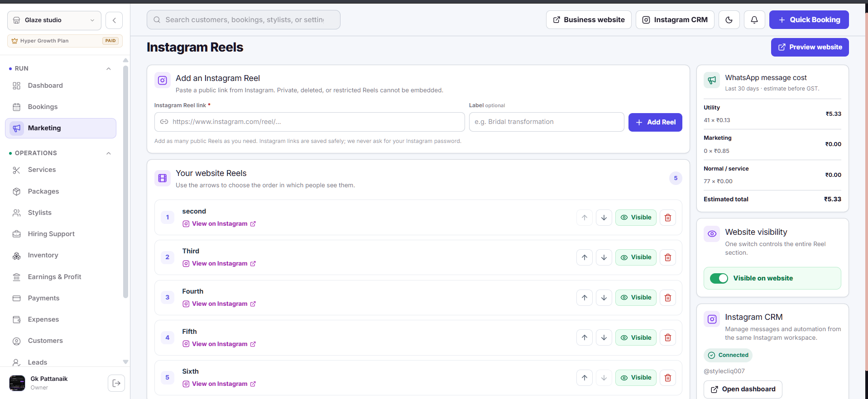
Task: Toggle dark mode moon icon
Action: click(x=729, y=20)
